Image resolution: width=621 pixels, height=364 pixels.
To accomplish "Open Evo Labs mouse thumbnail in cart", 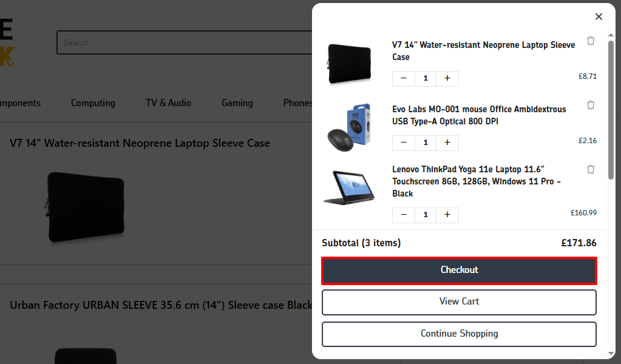I will (349, 127).
